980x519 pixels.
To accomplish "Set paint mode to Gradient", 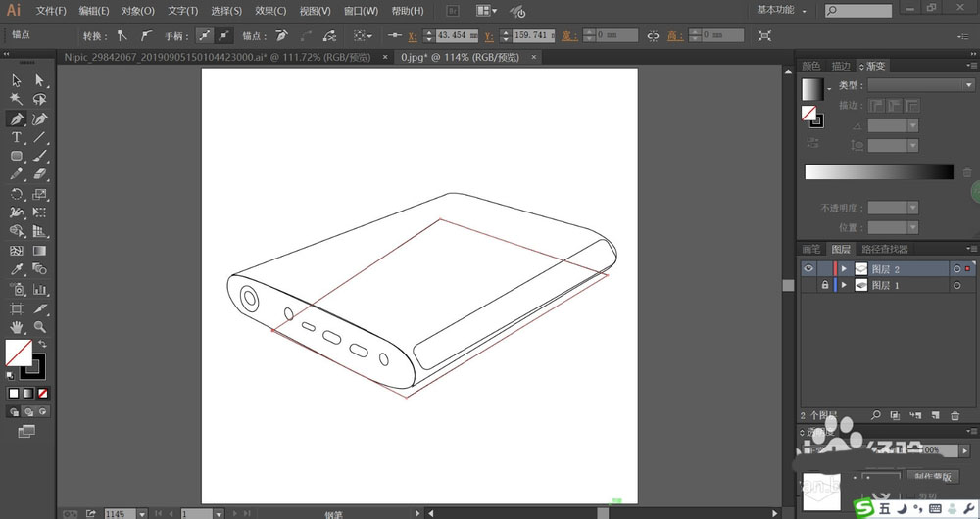I will pos(28,394).
